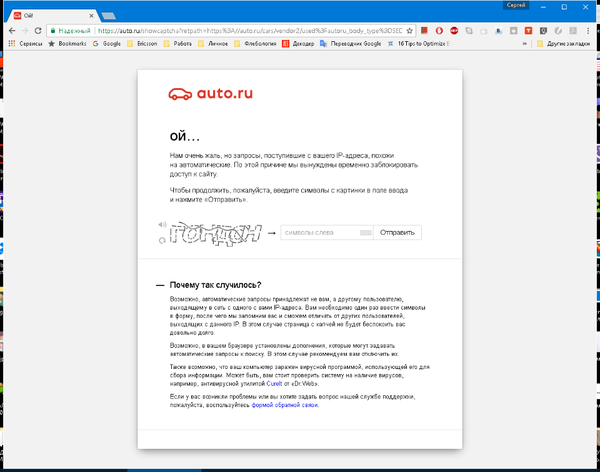Click the faded gray extension before menu

(x=573, y=31)
